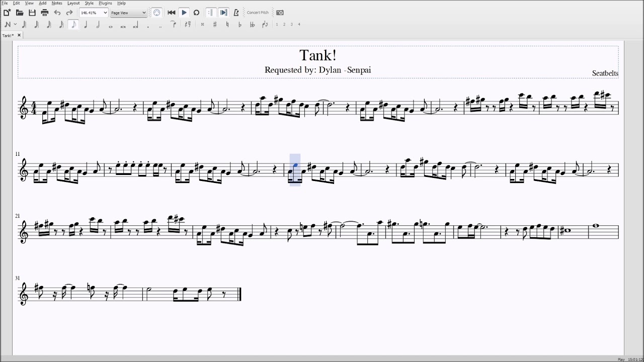Toggle MIDI input
644x362 pixels.
156,13
